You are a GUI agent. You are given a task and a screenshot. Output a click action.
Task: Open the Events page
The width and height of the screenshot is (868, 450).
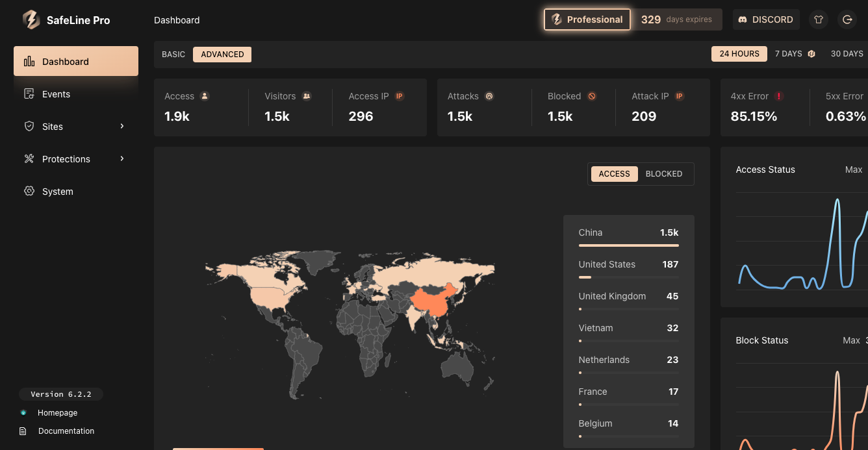(x=76, y=94)
